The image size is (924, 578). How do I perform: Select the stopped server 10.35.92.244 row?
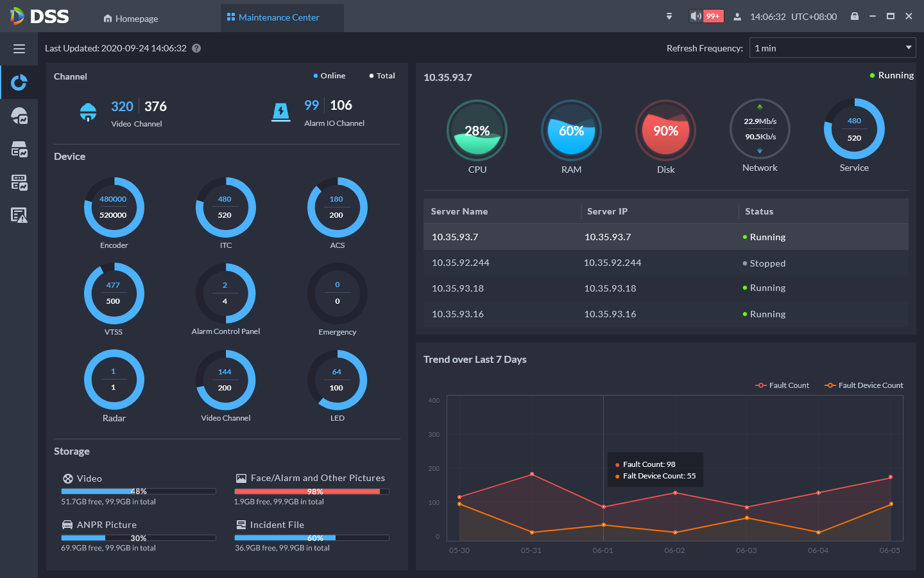click(665, 263)
